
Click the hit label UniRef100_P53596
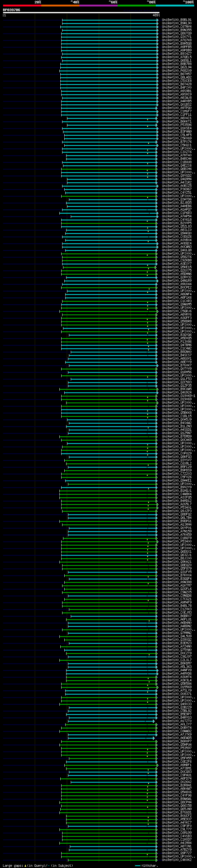click(176, 125)
